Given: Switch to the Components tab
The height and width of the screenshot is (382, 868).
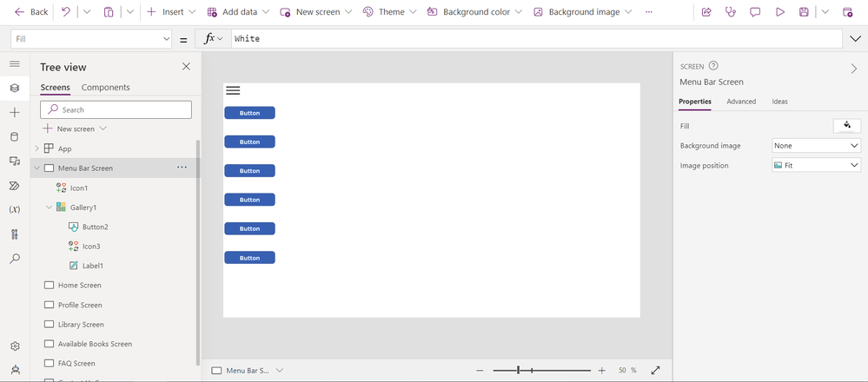Looking at the screenshot, I should (x=105, y=88).
